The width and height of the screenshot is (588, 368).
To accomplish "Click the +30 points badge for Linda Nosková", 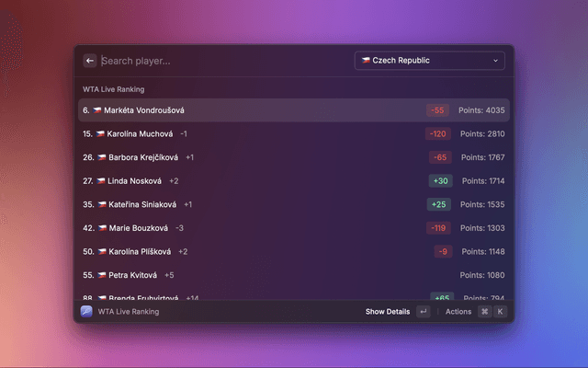I will click(x=441, y=180).
